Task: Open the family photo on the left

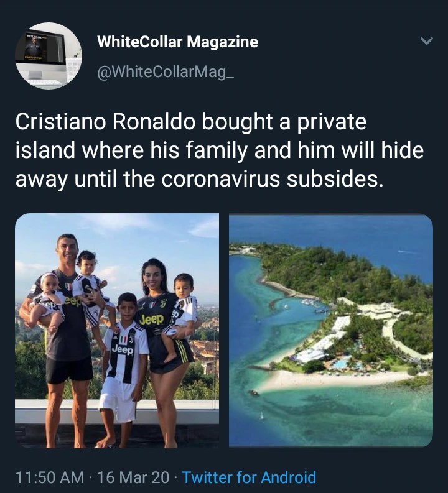Action: tap(117, 331)
